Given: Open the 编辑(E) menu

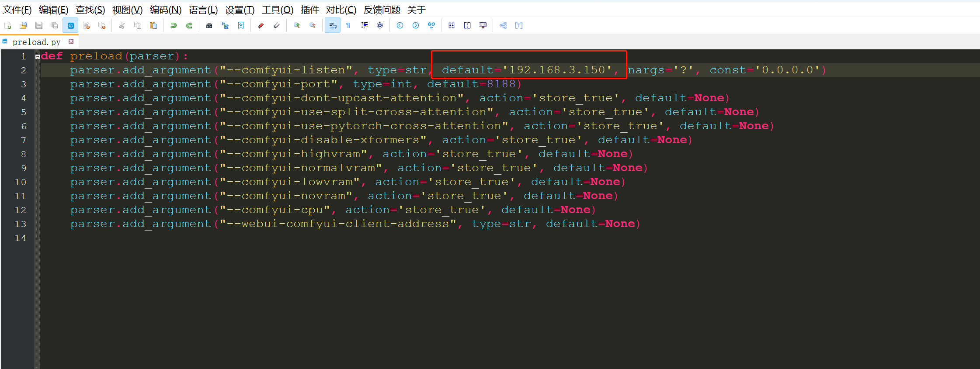Looking at the screenshot, I should pyautogui.click(x=53, y=10).
